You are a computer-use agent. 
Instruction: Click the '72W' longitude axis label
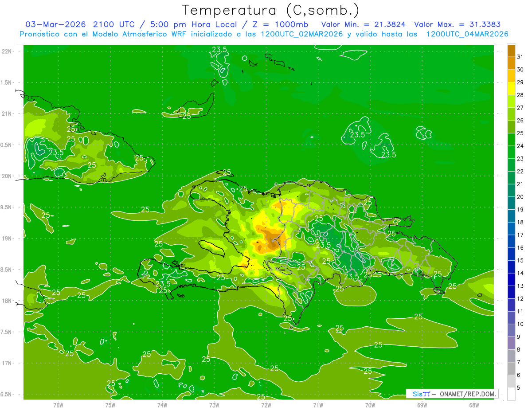click(x=266, y=405)
